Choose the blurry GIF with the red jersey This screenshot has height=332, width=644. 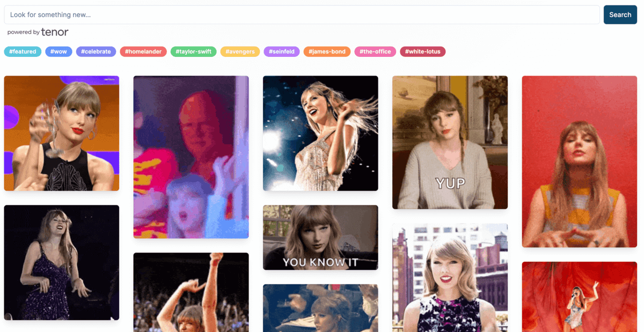[191, 157]
